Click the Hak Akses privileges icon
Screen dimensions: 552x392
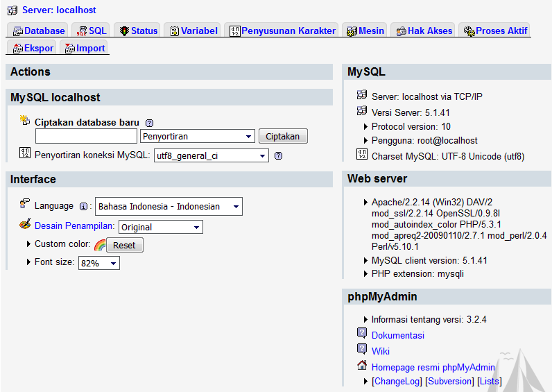click(x=402, y=31)
